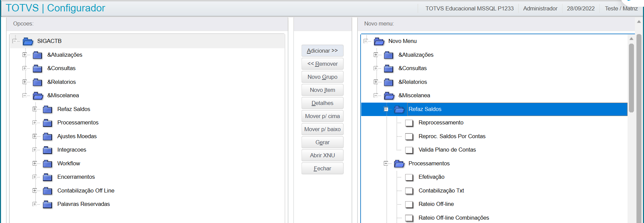Click the &Relatorios folder icon in Opcoes
This screenshot has height=223, width=644.
[38, 82]
